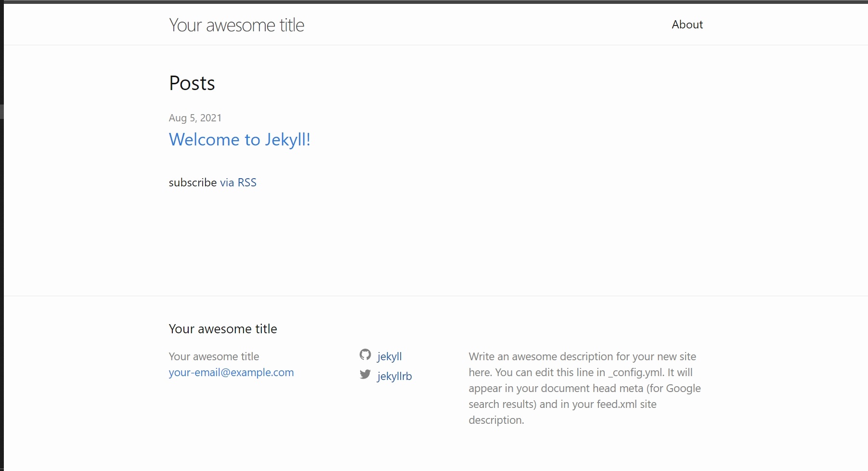Click the blank area below the RSS link
Image resolution: width=868 pixels, height=471 pixels.
point(337,241)
